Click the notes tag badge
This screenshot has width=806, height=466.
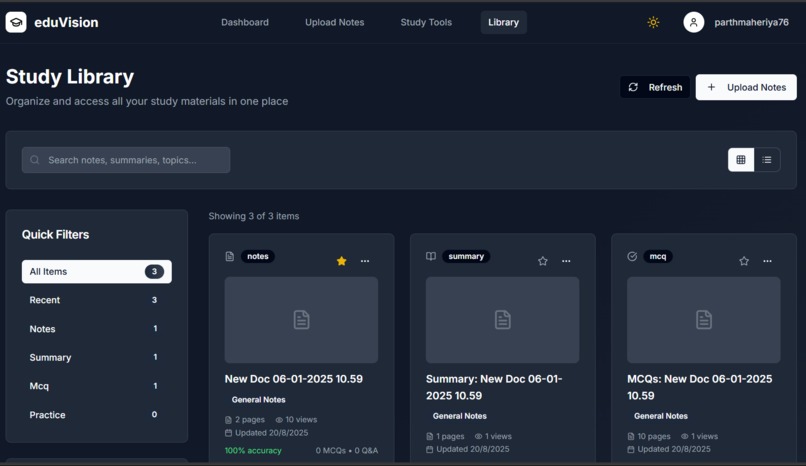(x=258, y=256)
